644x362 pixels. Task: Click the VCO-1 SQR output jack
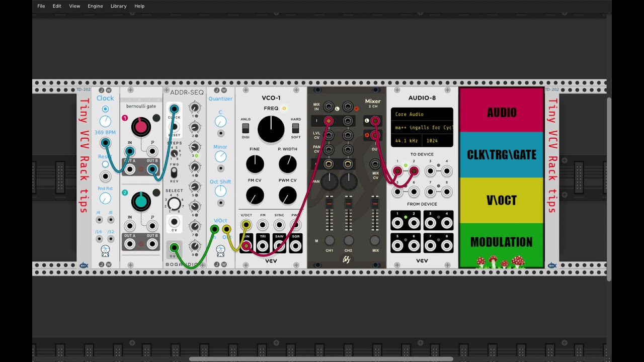[x=295, y=246]
